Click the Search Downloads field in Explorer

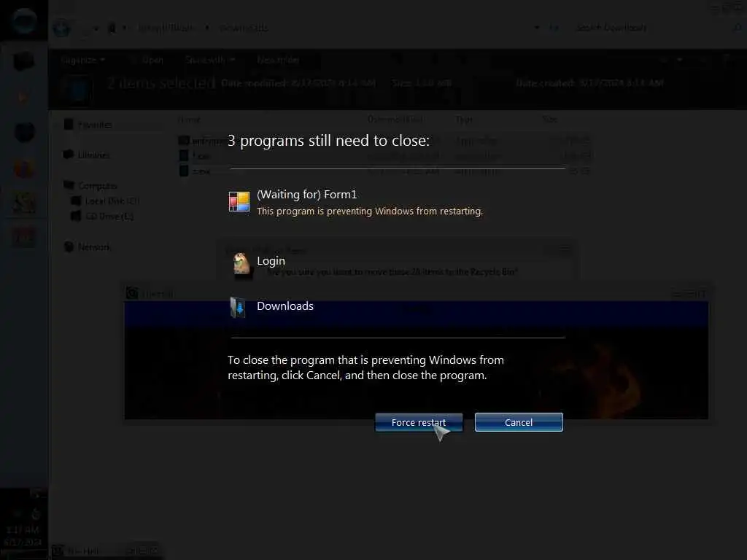(x=657, y=28)
